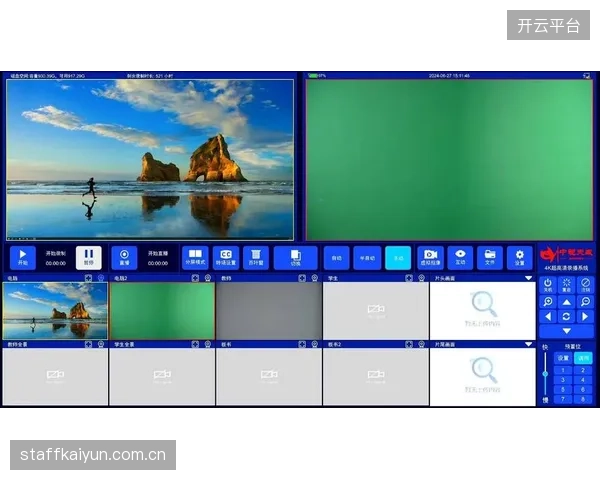This screenshot has width=600, height=480.
Task: Open the settings (设置) gear
Action: click(520, 258)
